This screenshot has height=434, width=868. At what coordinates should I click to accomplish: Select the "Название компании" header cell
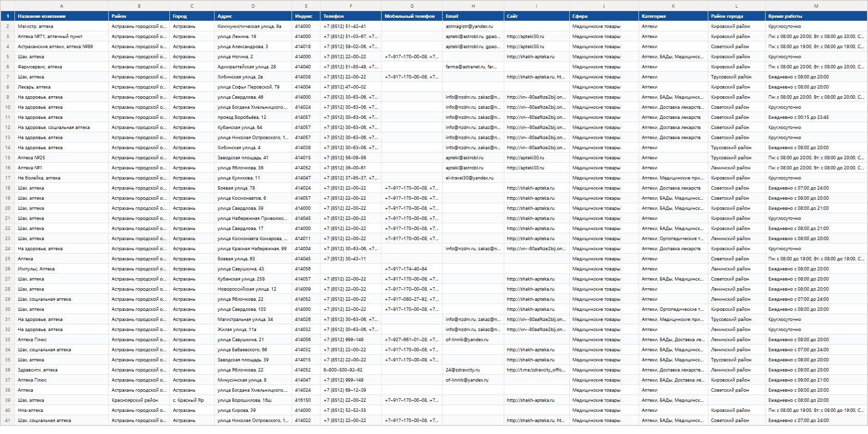click(62, 16)
